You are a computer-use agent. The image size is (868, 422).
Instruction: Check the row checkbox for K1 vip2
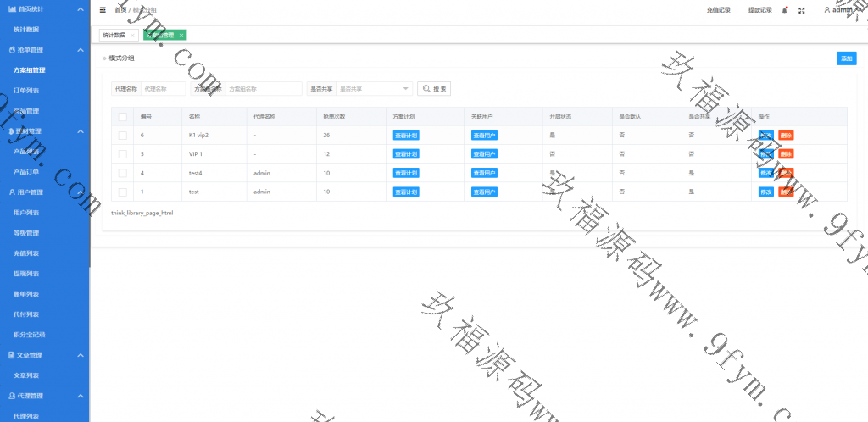[x=122, y=136]
